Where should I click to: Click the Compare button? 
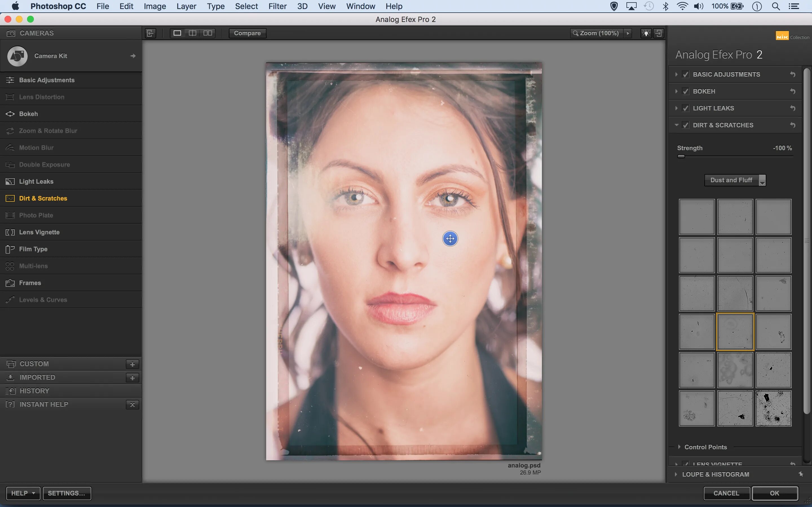247,33
